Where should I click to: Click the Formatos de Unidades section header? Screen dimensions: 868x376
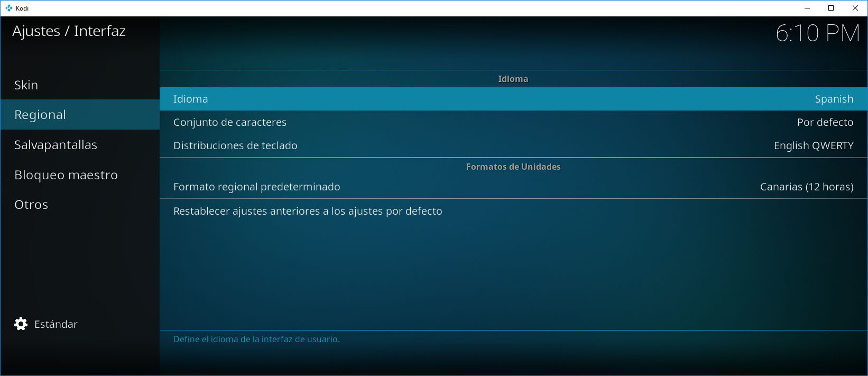(513, 167)
